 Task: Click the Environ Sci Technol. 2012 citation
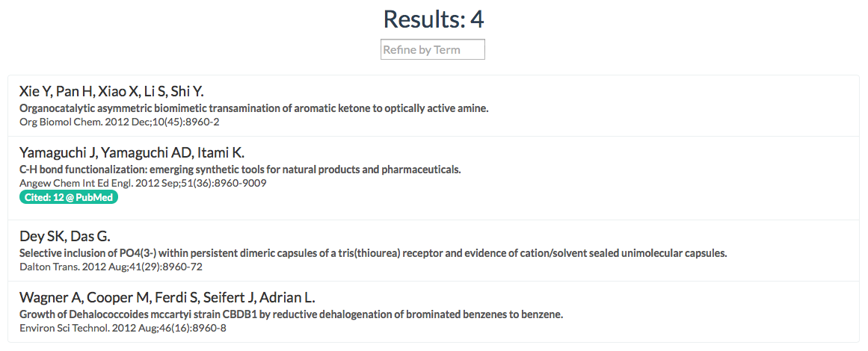tap(123, 328)
